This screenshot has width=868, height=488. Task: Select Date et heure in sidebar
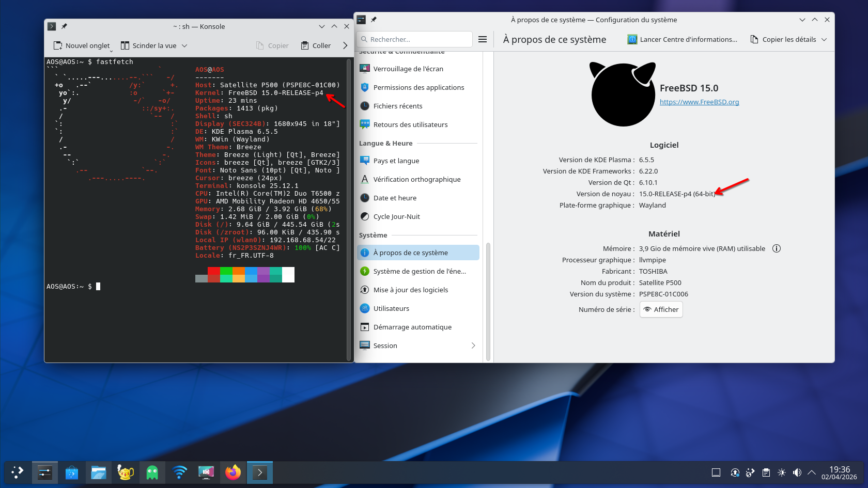(395, 198)
